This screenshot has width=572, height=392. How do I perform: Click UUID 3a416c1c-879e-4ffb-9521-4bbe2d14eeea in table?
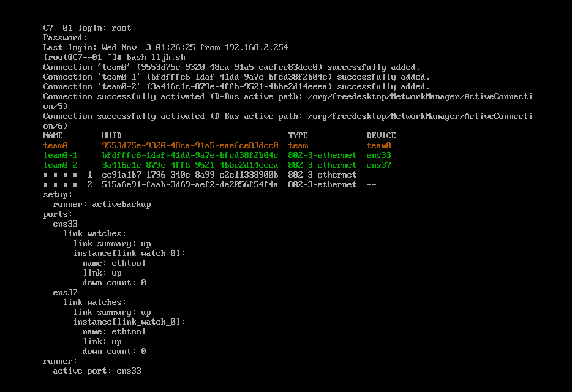coord(190,165)
